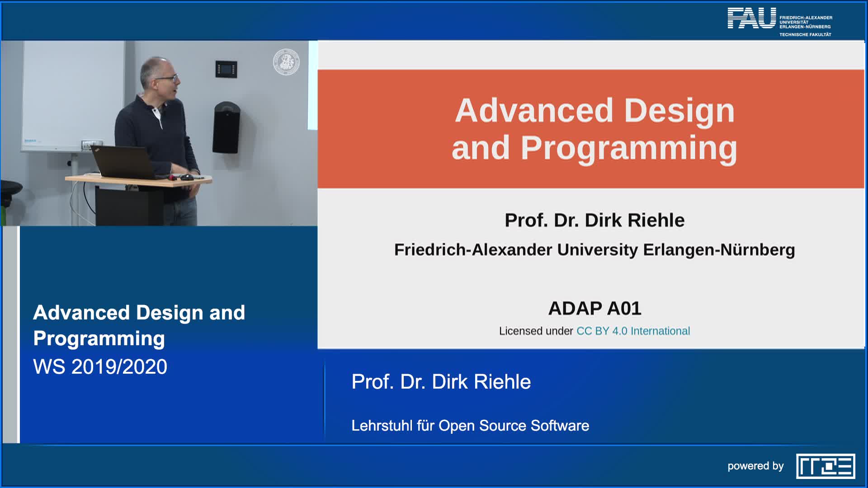868x488 pixels.
Task: Click the Technische Fakultät label
Action: (805, 35)
